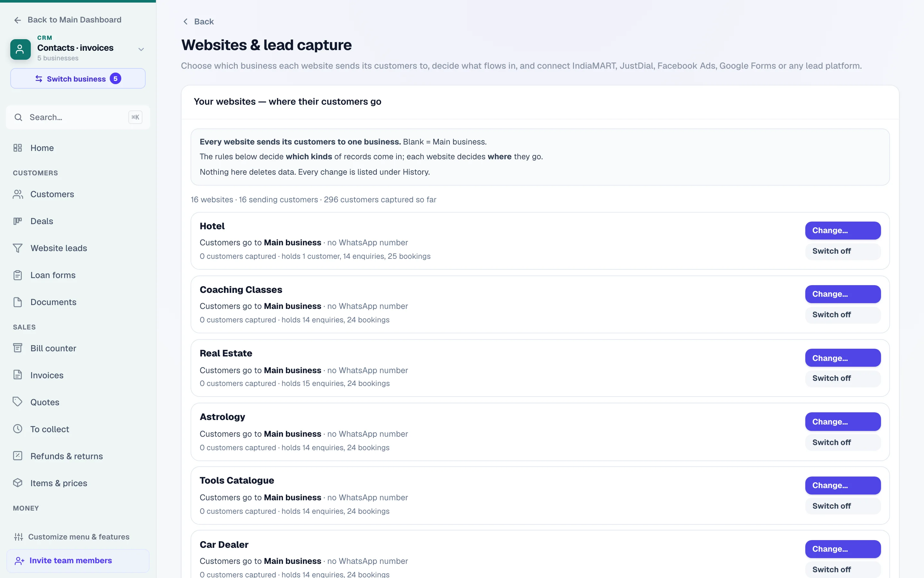
Task: Click the Items & prices box icon
Action: [x=18, y=482]
